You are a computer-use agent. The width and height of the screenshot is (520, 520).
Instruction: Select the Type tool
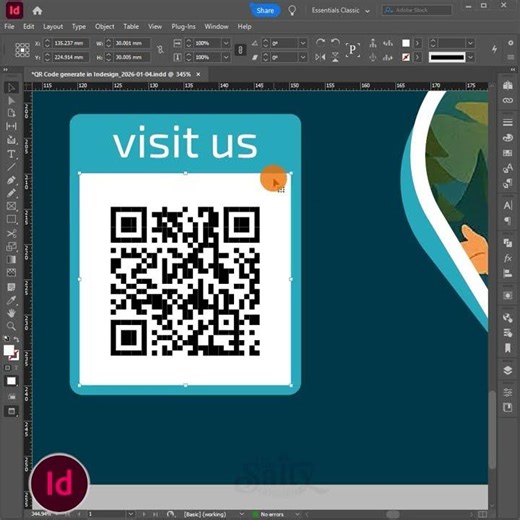pyautogui.click(x=11, y=154)
